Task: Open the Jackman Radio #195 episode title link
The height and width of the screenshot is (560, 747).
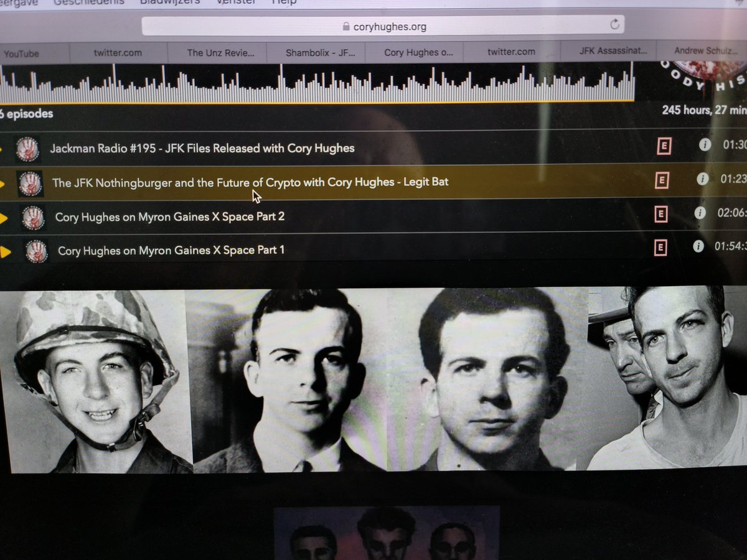Action: click(202, 148)
